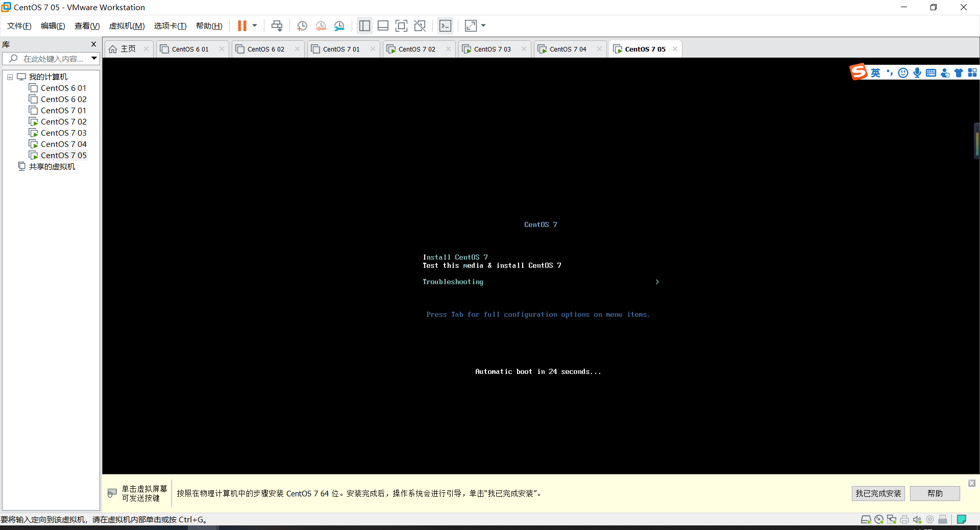Screen dimensions: 980x530
Task: Open the Sogou skin shirt icon
Action: click(959, 73)
